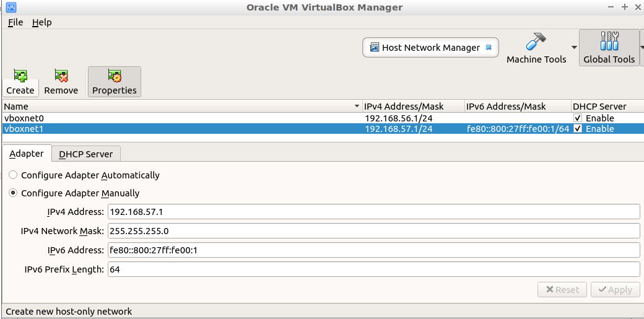
Task: Select Configure Adapter Automatically
Action: click(84, 175)
